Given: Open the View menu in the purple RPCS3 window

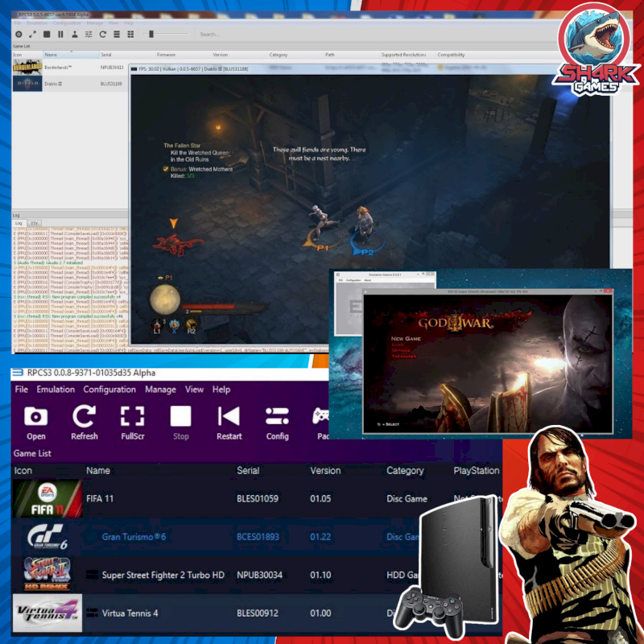Looking at the screenshot, I should 194,390.
